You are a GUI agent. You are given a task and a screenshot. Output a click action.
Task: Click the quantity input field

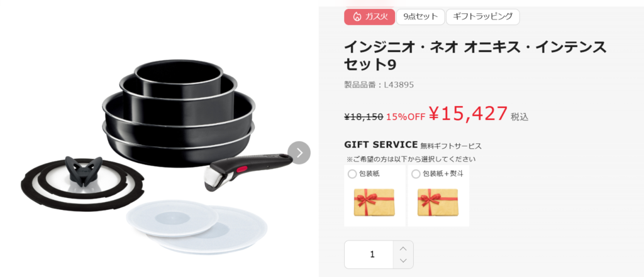point(369,254)
